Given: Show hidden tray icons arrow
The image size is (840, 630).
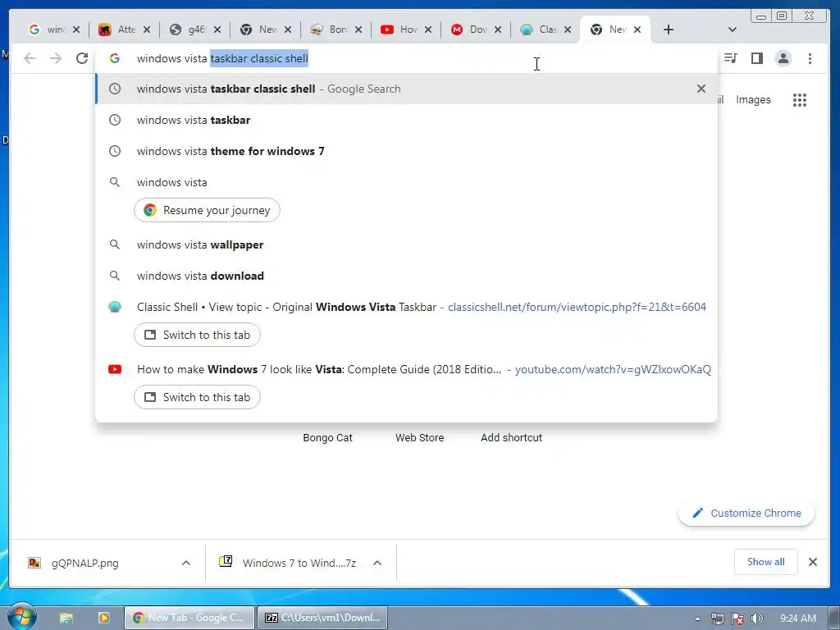Looking at the screenshot, I should click(697, 619).
